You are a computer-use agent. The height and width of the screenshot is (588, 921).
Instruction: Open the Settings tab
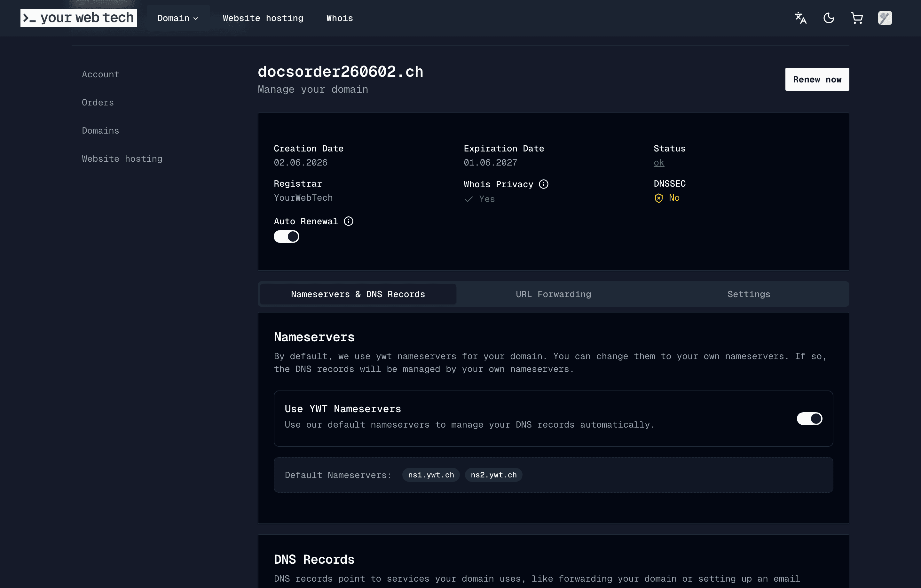click(x=749, y=294)
